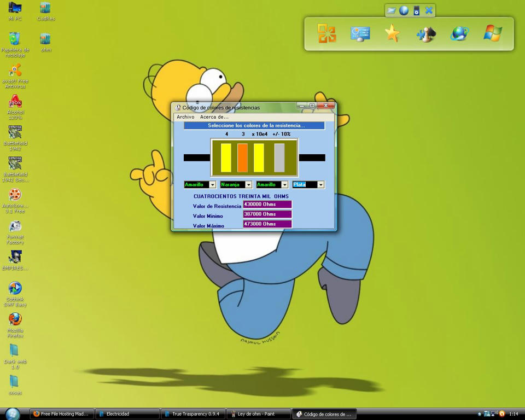
Task: Select the Battlefield 1942 Sec... desktop icon
Action: point(15,169)
